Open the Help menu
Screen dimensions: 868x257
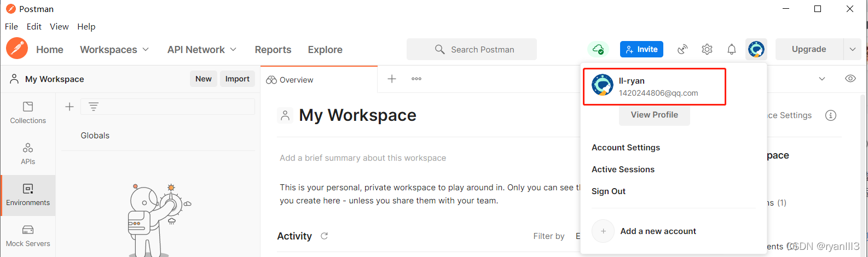coord(86,26)
